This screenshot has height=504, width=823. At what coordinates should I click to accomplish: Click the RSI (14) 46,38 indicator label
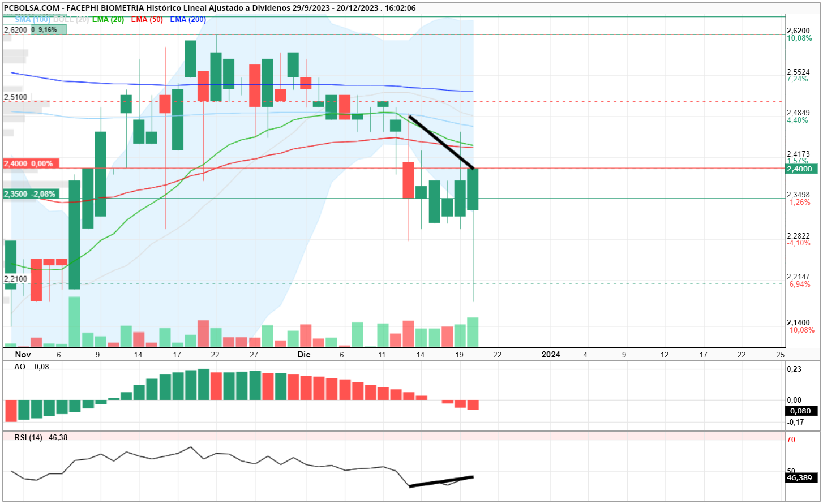[x=41, y=437]
